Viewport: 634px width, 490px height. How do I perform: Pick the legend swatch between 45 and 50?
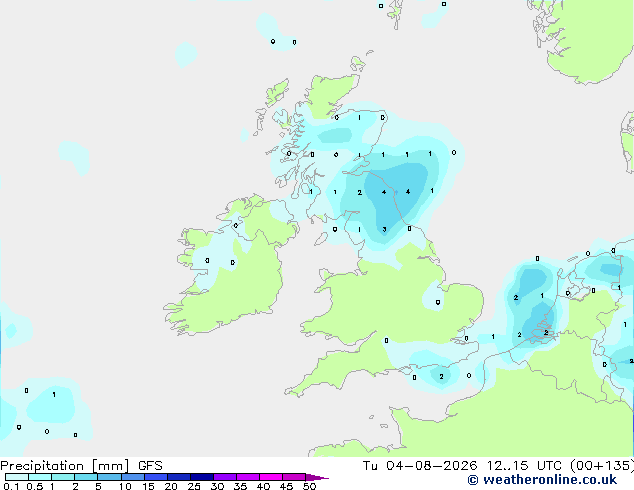click(x=294, y=477)
